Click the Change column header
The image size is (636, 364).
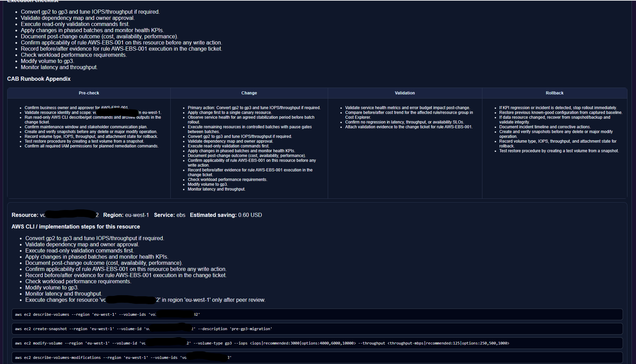249,93
